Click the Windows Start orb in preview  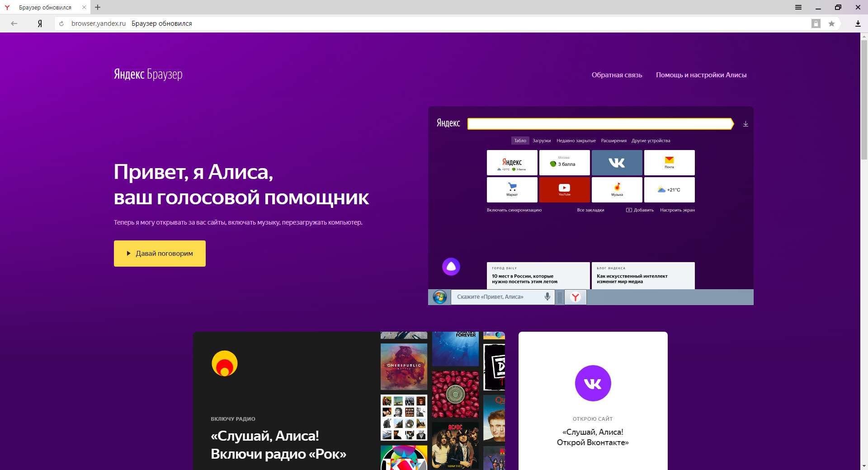coord(439,297)
